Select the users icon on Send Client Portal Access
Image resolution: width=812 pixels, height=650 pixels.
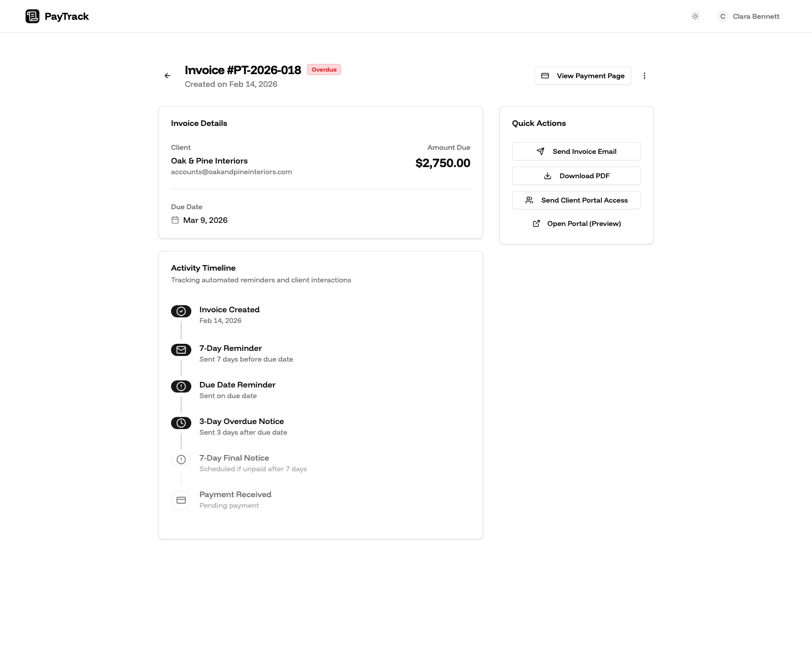[528, 200]
